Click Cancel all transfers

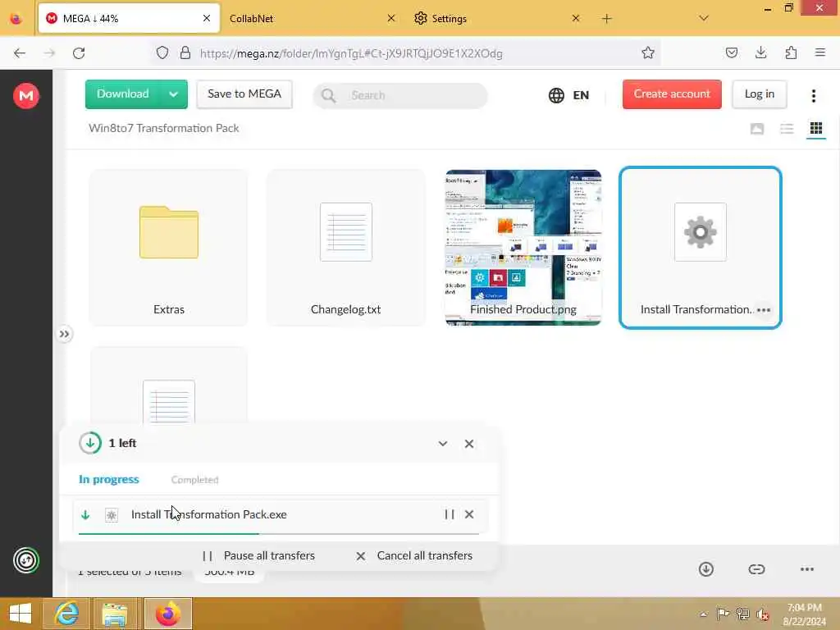[413, 556]
